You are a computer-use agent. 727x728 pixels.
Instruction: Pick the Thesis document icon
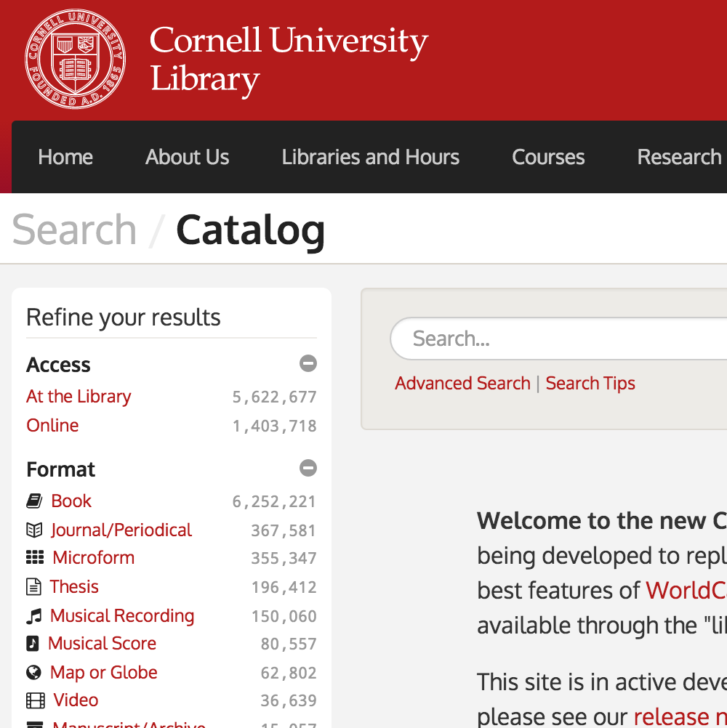pos(33,587)
